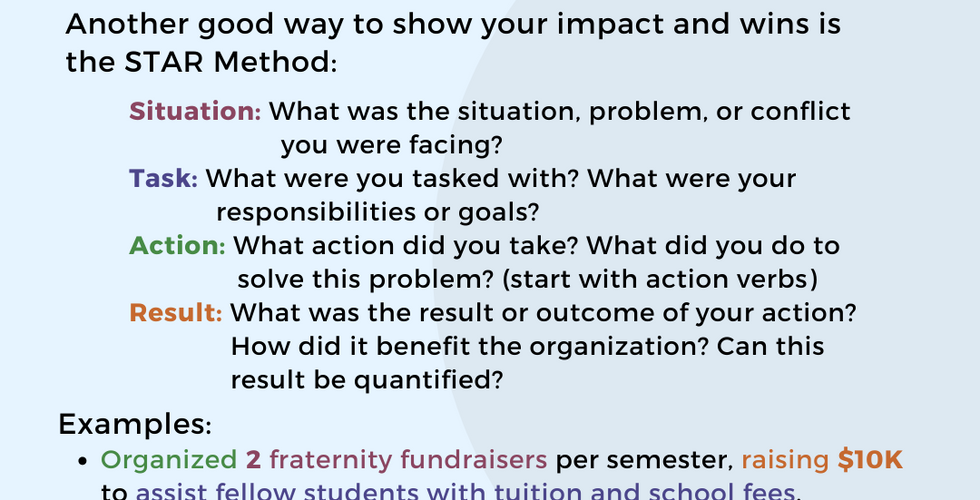
Task: Click the bullet point before "Organized"
Action: [84, 461]
